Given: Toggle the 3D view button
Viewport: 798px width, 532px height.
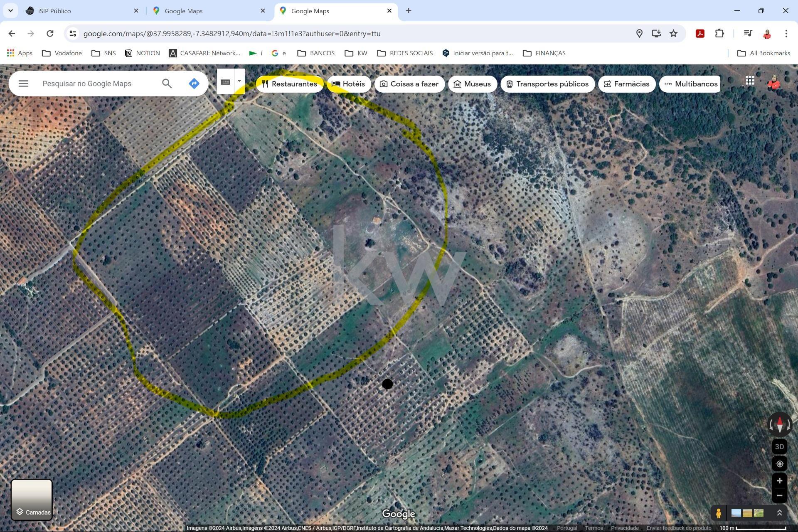Looking at the screenshot, I should click(x=779, y=447).
